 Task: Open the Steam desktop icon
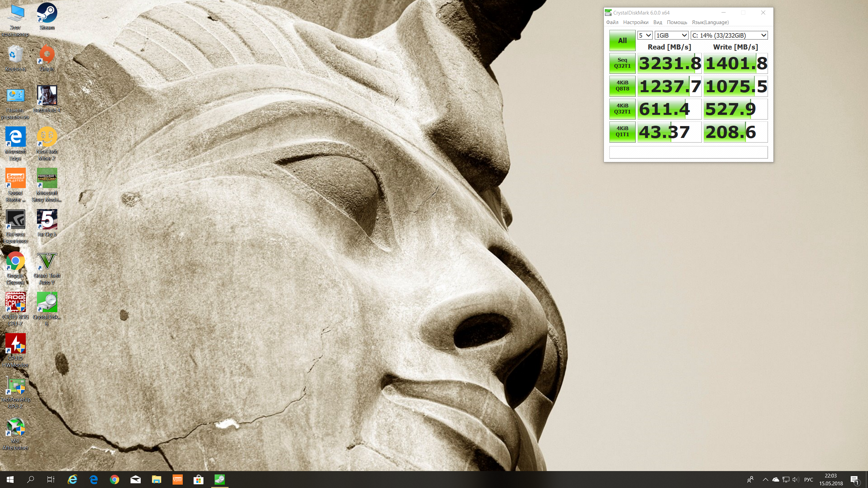pyautogui.click(x=47, y=14)
